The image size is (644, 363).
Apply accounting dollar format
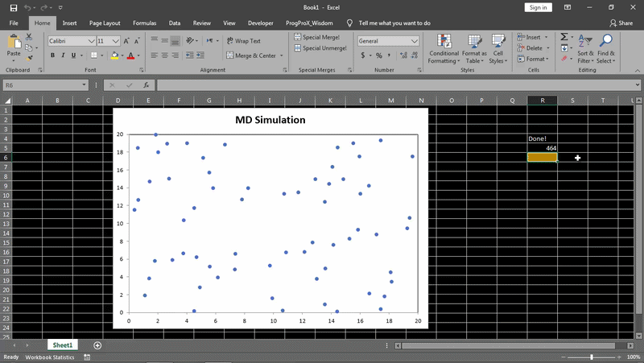coord(363,55)
